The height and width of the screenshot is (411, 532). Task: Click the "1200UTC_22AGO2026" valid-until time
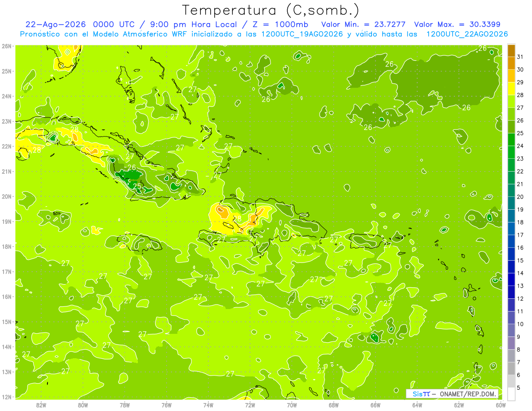pos(467,34)
